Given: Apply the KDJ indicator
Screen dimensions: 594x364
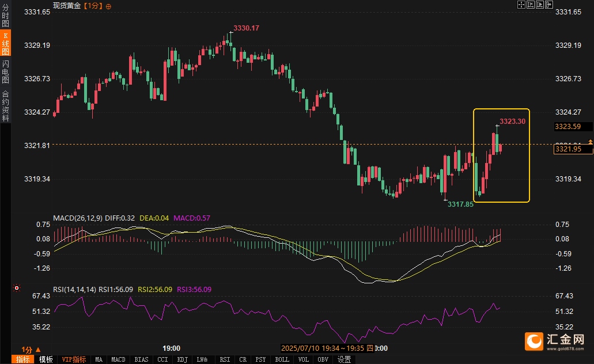Looking at the screenshot, I should pos(182,359).
